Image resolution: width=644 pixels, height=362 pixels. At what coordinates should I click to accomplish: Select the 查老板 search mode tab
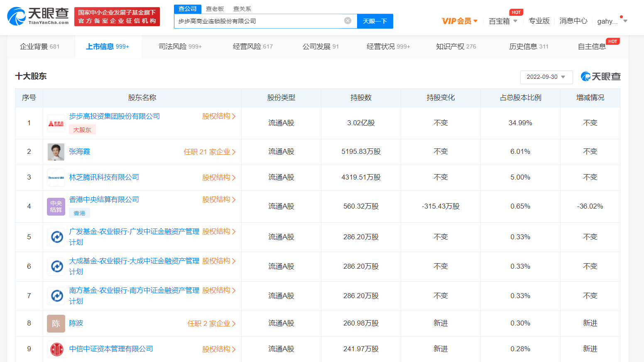(x=215, y=9)
